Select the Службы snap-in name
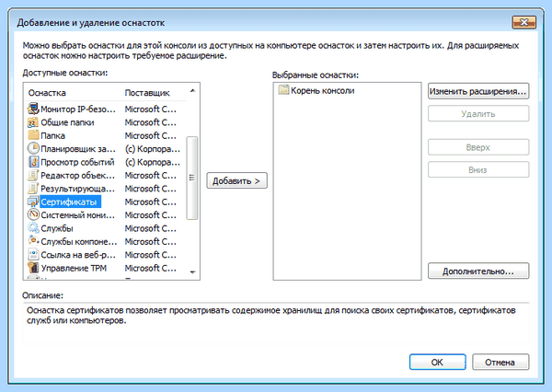Viewport: 552px width, 392px height. (x=57, y=228)
